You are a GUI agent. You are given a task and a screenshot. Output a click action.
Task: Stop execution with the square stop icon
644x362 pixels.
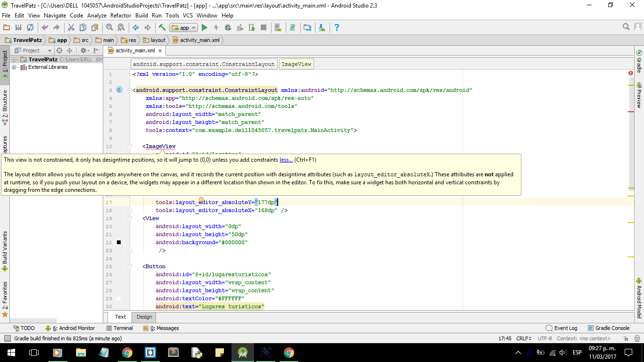pos(264,28)
